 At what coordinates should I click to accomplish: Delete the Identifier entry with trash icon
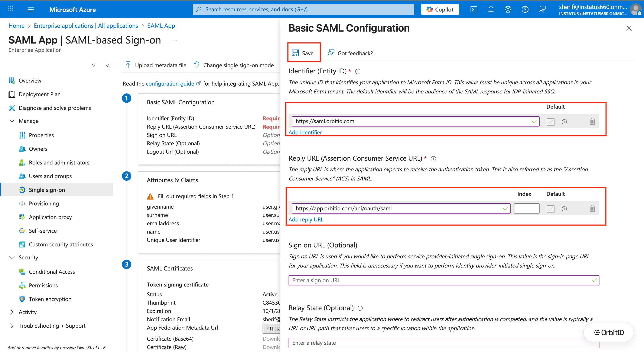[x=592, y=121]
